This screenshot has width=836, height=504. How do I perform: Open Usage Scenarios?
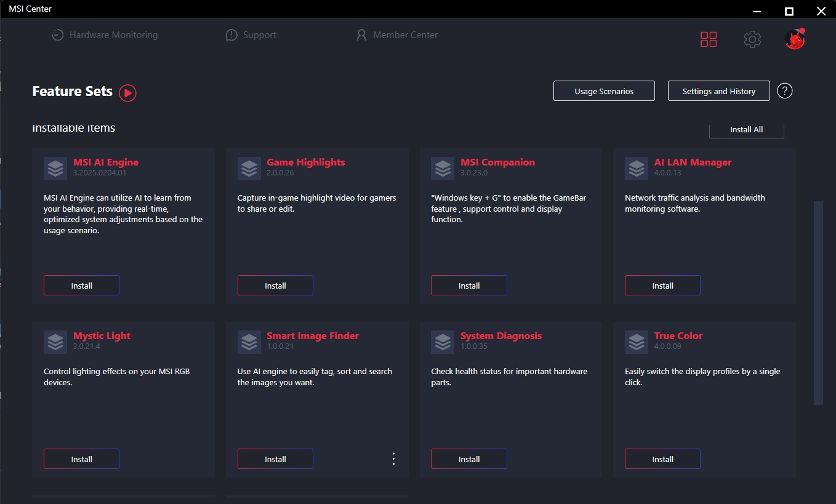point(604,91)
